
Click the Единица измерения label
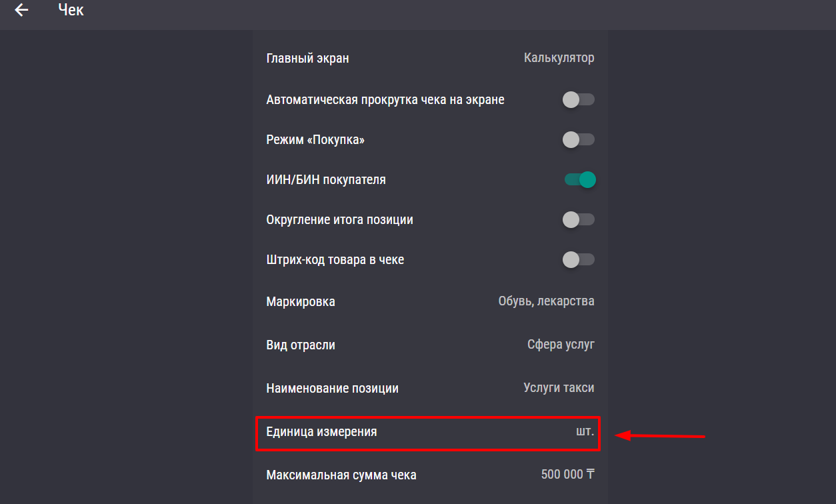[321, 432]
